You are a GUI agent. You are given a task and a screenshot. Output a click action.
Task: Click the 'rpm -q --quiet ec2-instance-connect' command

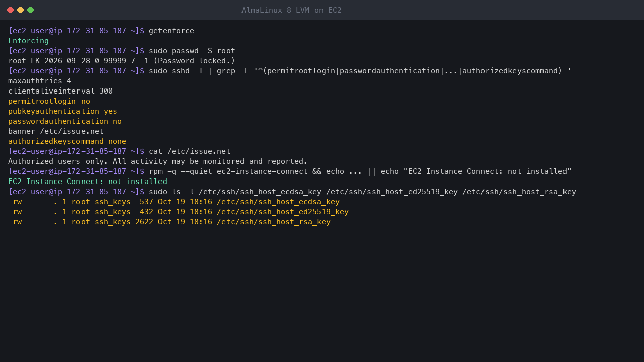coord(360,171)
